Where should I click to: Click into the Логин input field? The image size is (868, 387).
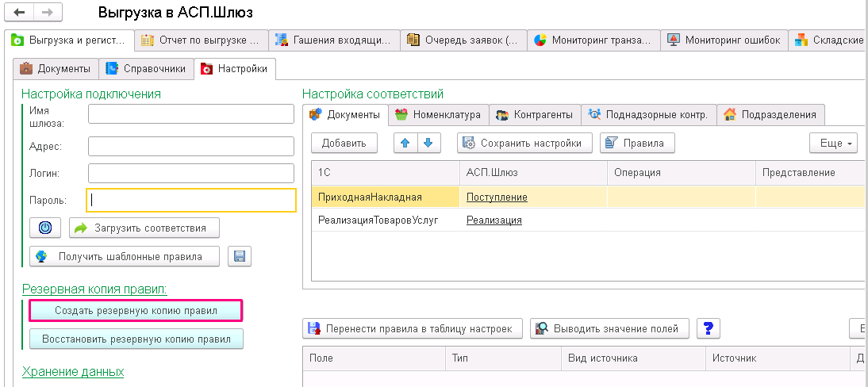[x=191, y=174]
